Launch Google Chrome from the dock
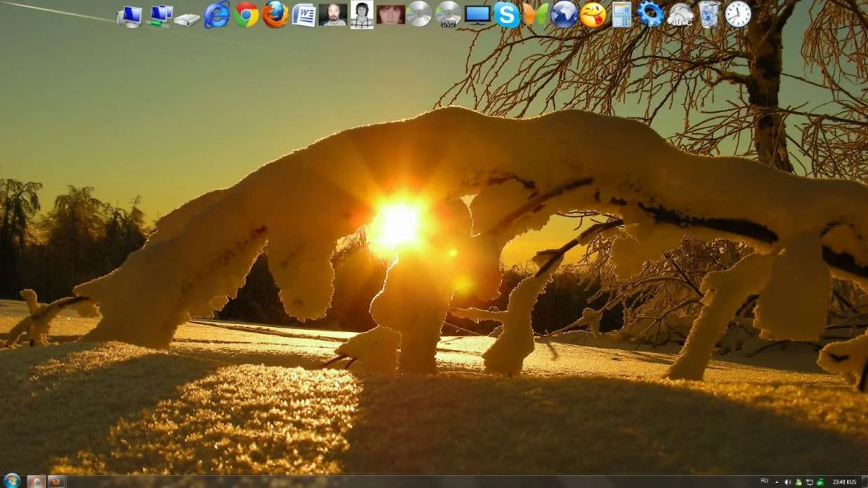 point(246,15)
